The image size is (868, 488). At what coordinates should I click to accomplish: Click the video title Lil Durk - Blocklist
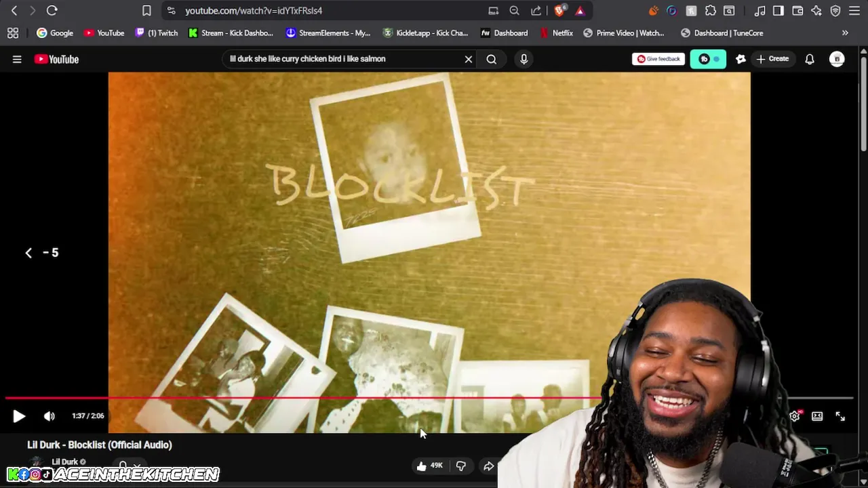pyautogui.click(x=100, y=445)
